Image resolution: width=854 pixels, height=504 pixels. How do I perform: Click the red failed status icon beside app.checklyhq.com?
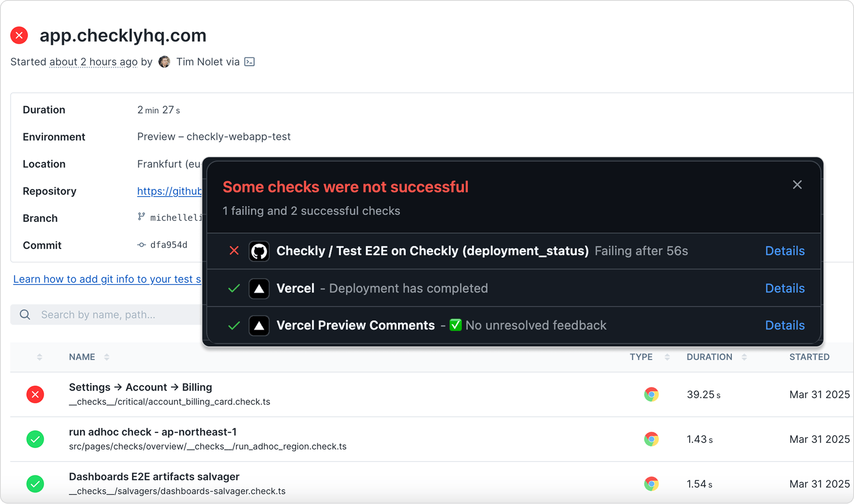pyautogui.click(x=19, y=35)
